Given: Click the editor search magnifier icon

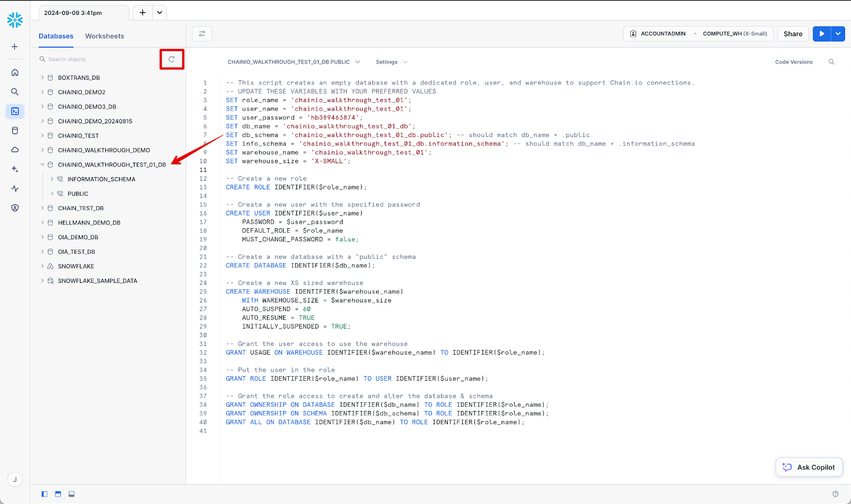Looking at the screenshot, I should point(831,62).
